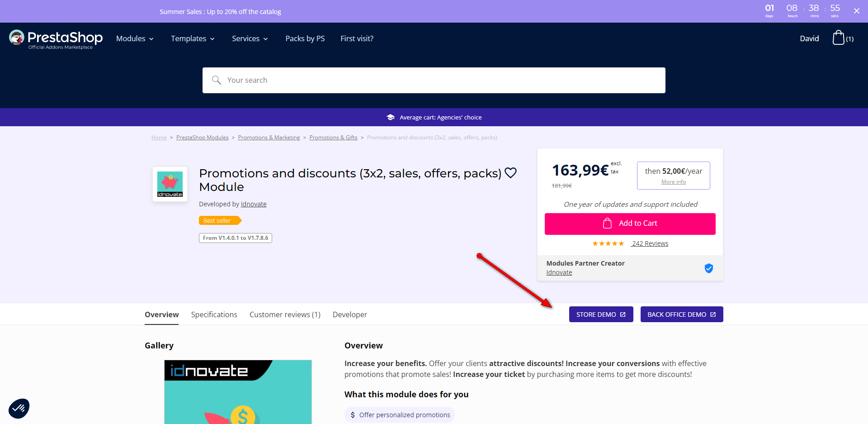Click the five-star rating icons
The width and height of the screenshot is (868, 424).
tap(608, 243)
